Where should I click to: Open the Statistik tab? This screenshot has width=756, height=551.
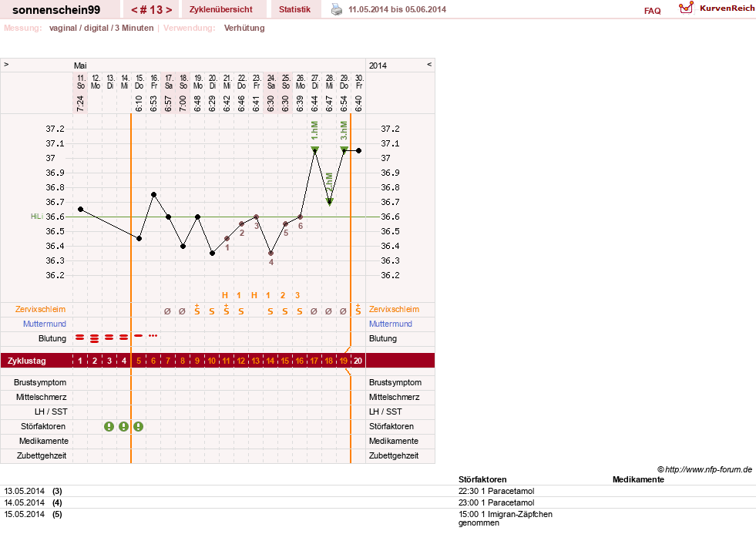coord(294,10)
